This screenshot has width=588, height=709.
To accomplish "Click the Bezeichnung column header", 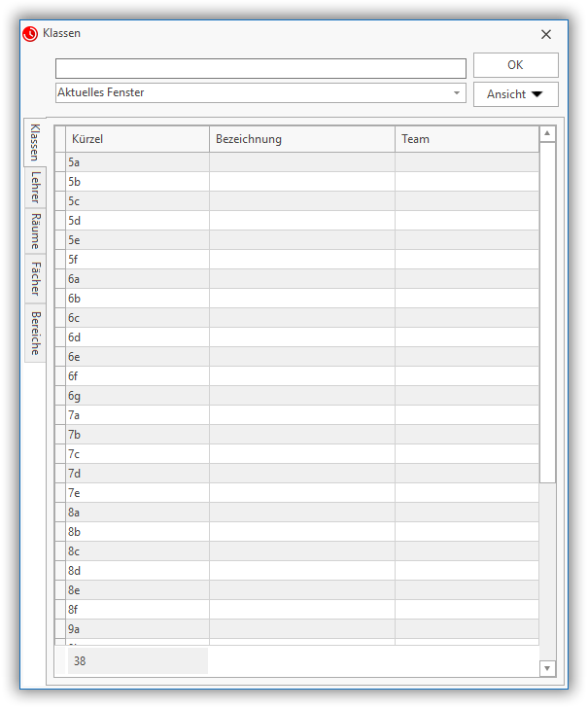I will coord(301,139).
